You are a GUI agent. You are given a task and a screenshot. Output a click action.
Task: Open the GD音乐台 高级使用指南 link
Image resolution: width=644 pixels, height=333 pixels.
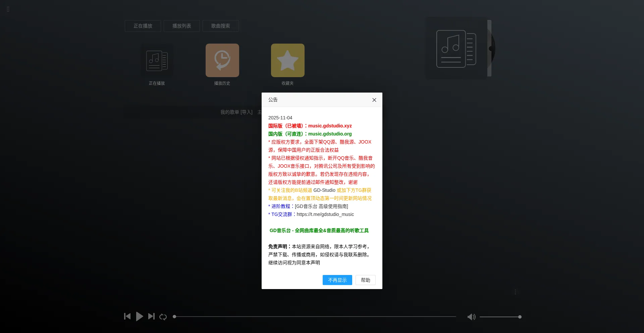pos(321,206)
